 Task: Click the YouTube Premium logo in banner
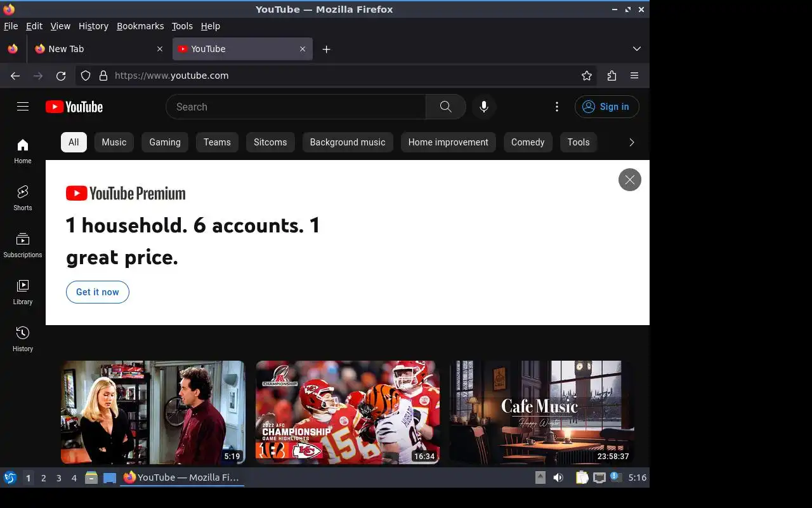coord(126,193)
